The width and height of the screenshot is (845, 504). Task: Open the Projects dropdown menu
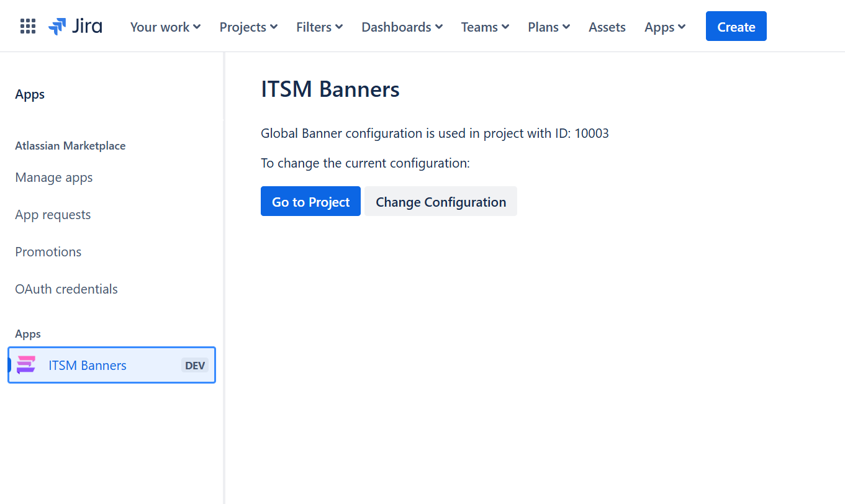(x=248, y=27)
